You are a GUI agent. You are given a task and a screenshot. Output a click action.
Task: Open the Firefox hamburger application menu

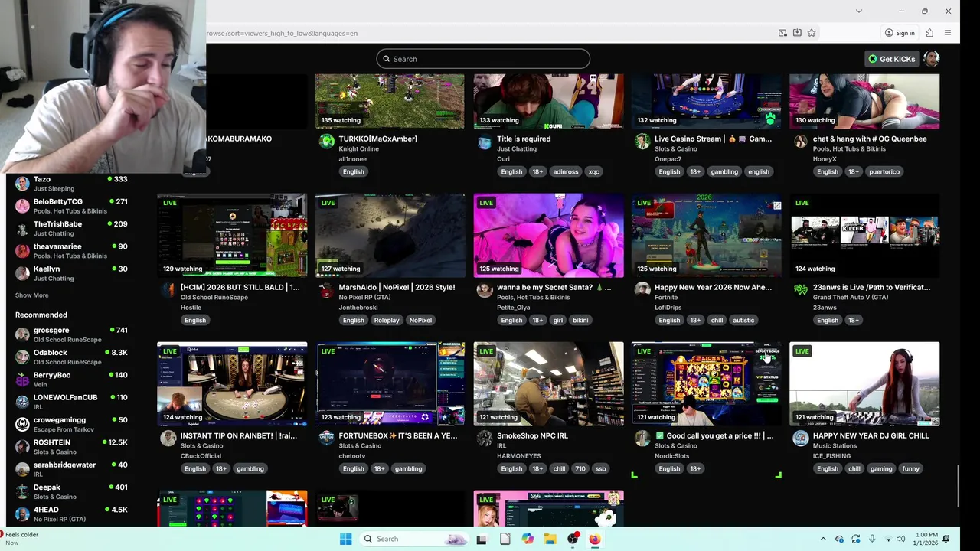[948, 33]
